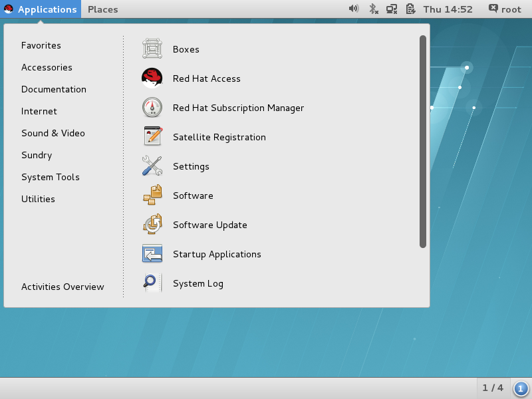
Task: Select the Sundry category
Action: pyautogui.click(x=37, y=156)
